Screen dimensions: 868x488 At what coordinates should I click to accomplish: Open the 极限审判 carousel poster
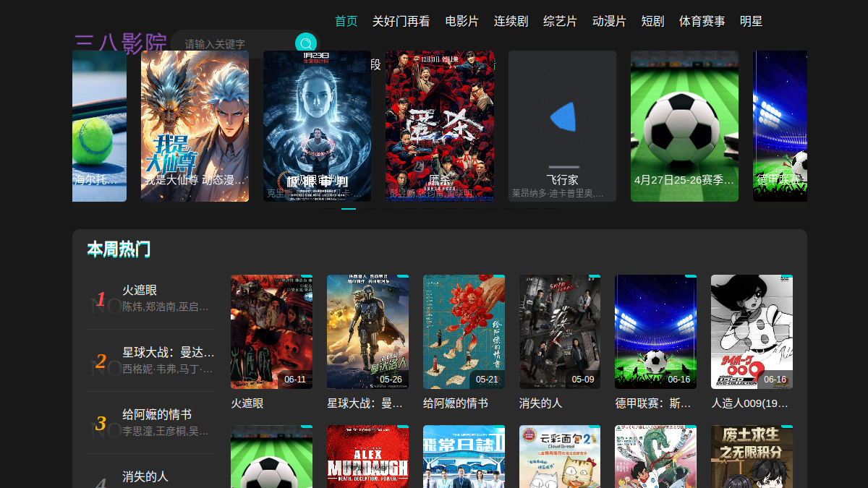pyautogui.click(x=317, y=126)
